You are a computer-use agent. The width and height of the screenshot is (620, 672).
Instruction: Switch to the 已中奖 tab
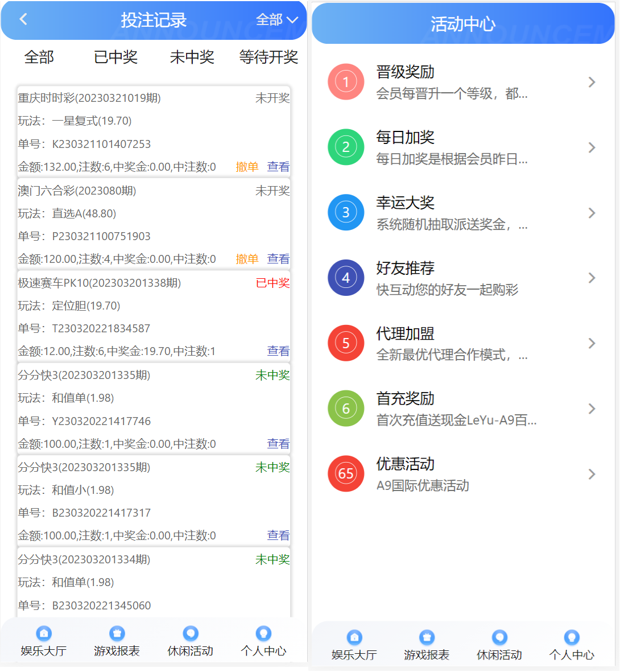pyautogui.click(x=115, y=57)
